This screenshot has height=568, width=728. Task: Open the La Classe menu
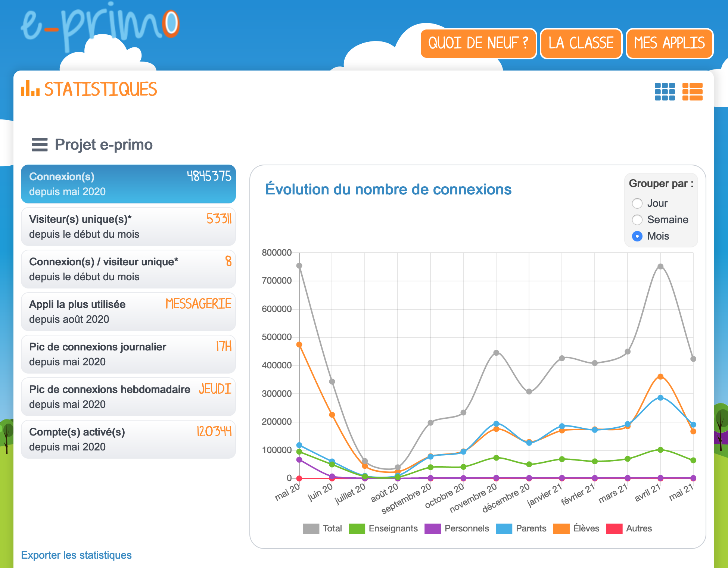[x=581, y=43]
